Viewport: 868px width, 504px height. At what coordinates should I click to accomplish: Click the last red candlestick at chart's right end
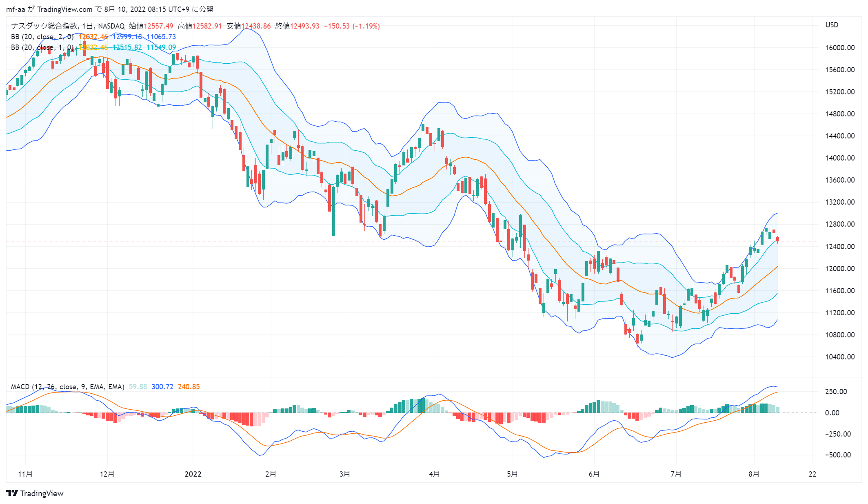click(x=778, y=239)
